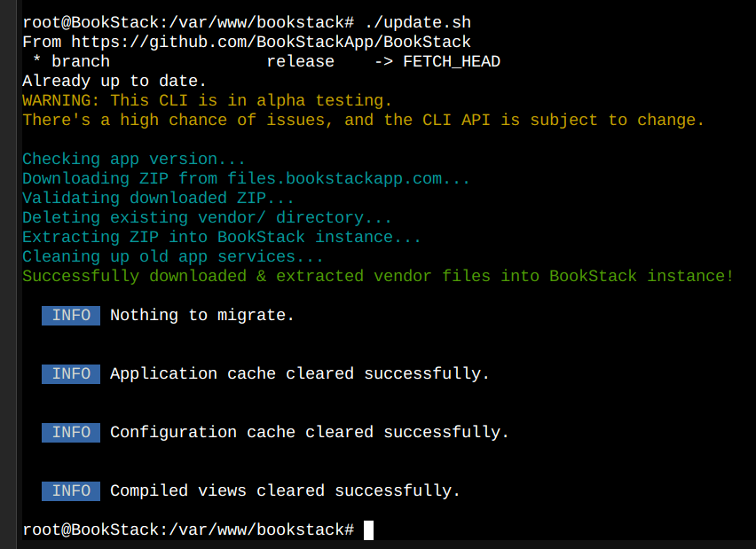756x549 pixels.
Task: Click the INFO badge beside 'Configuration cache cleared'
Action: click(71, 432)
